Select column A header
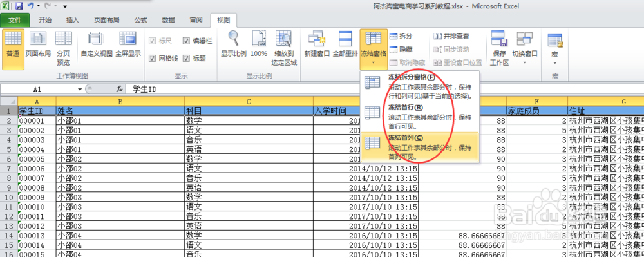The width and height of the screenshot is (644, 257). pyautogui.click(x=37, y=101)
